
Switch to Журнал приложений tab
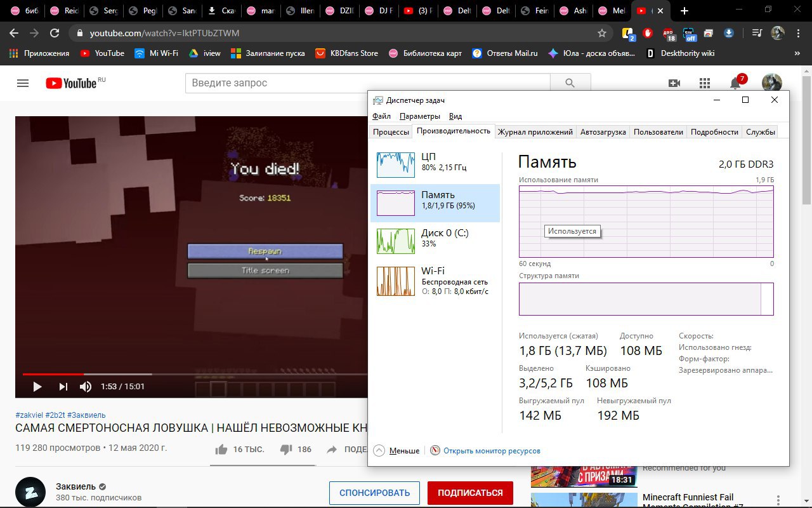[535, 132]
